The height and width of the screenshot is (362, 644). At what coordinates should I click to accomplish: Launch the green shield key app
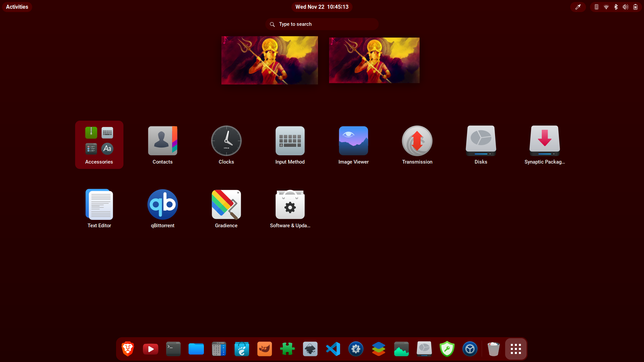[x=447, y=349]
